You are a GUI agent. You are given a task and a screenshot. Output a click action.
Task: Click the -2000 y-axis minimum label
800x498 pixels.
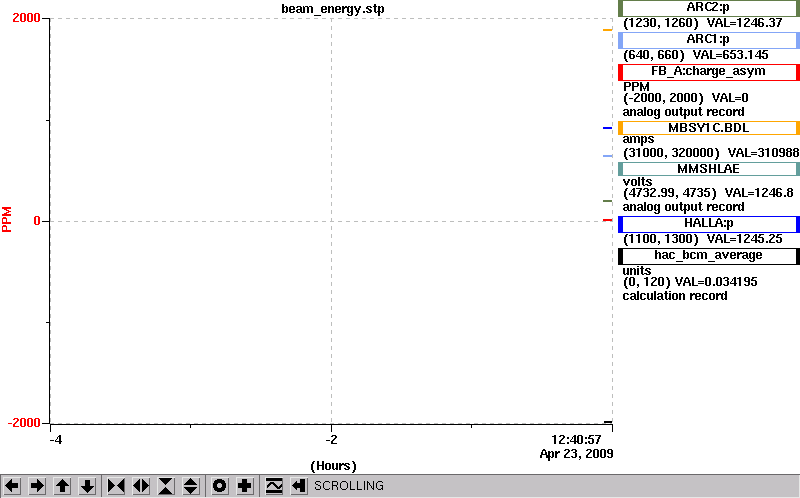coord(24,423)
